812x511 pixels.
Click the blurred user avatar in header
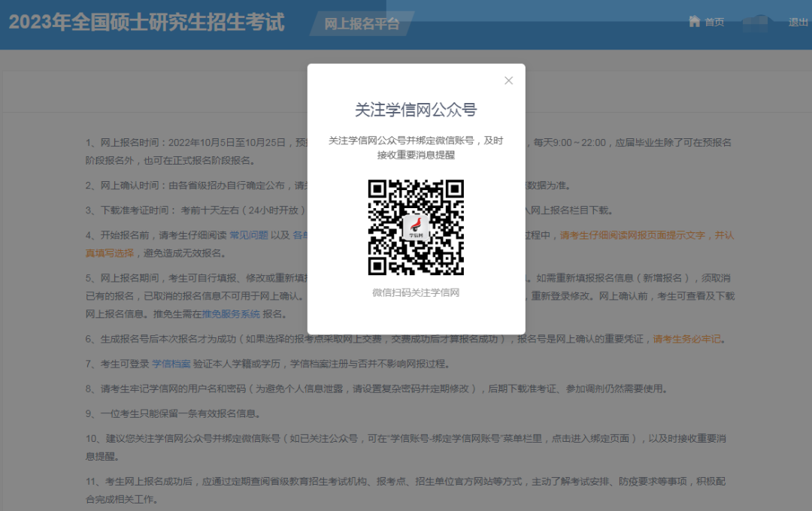point(757,23)
